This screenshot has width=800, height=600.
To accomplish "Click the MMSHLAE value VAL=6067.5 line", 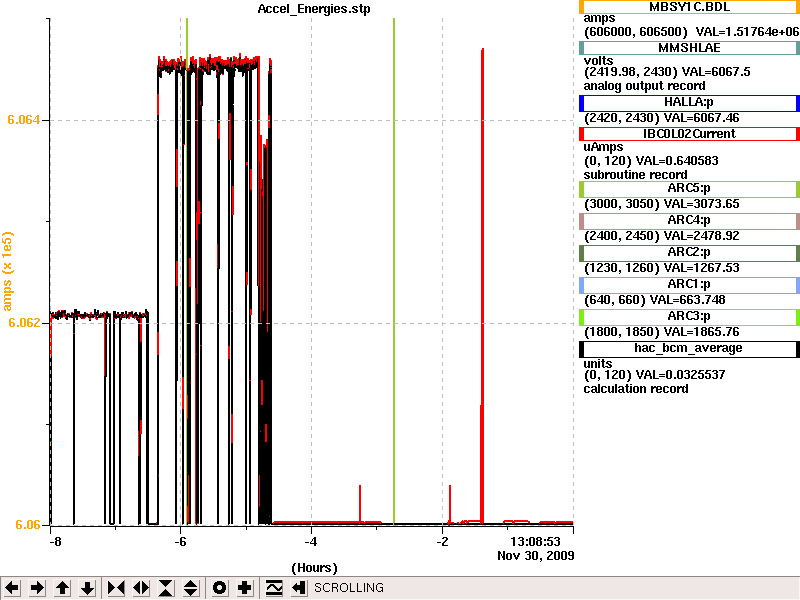I will 667,72.
